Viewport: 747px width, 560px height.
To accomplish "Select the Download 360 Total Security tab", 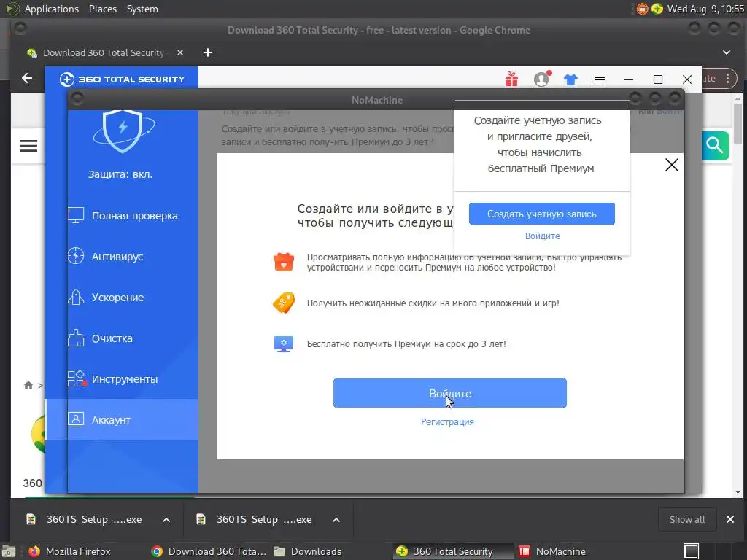I will click(x=104, y=52).
